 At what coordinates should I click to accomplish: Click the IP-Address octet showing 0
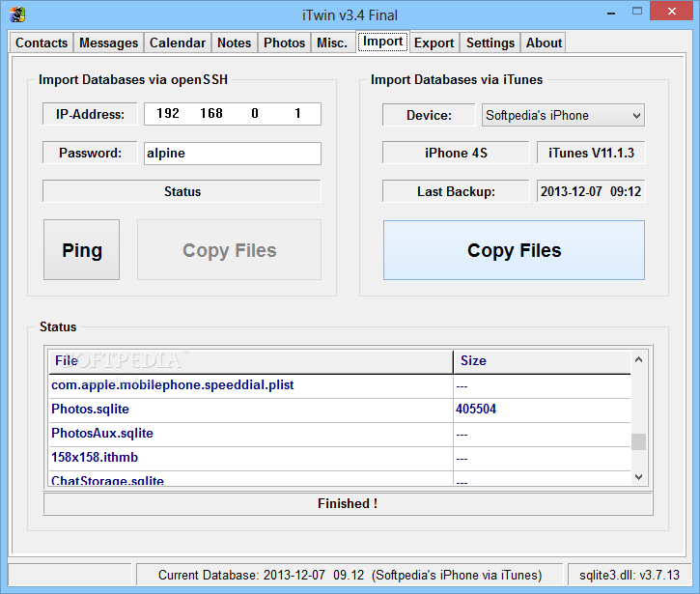pos(255,113)
